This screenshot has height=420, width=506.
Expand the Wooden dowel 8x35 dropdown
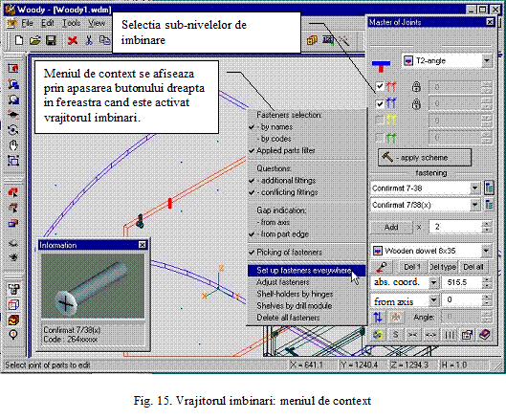pos(486,251)
